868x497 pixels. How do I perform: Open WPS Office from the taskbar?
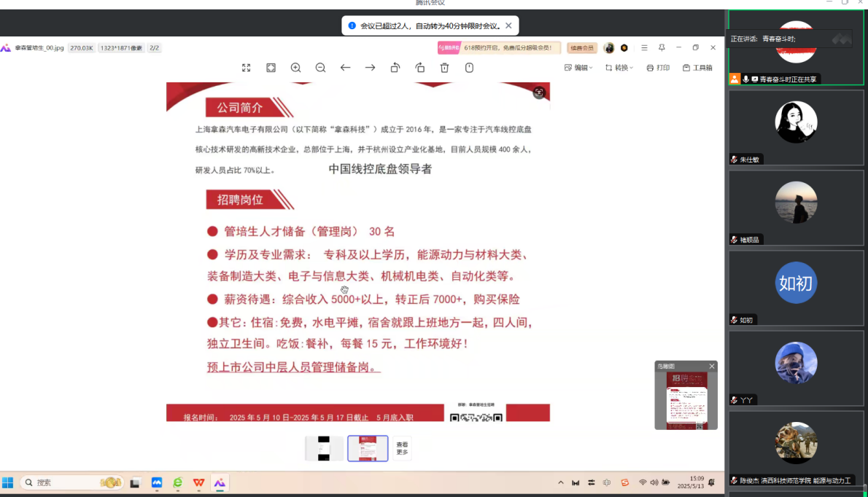coord(198,482)
